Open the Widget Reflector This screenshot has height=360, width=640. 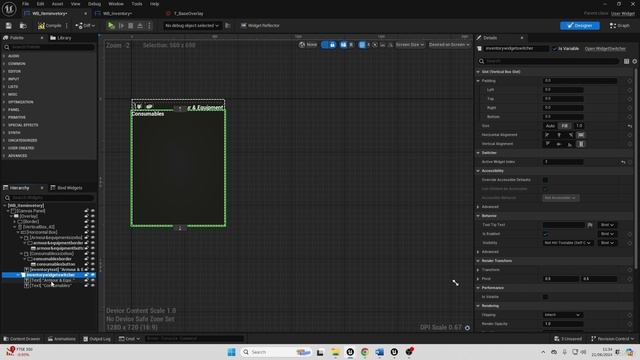(x=260, y=26)
